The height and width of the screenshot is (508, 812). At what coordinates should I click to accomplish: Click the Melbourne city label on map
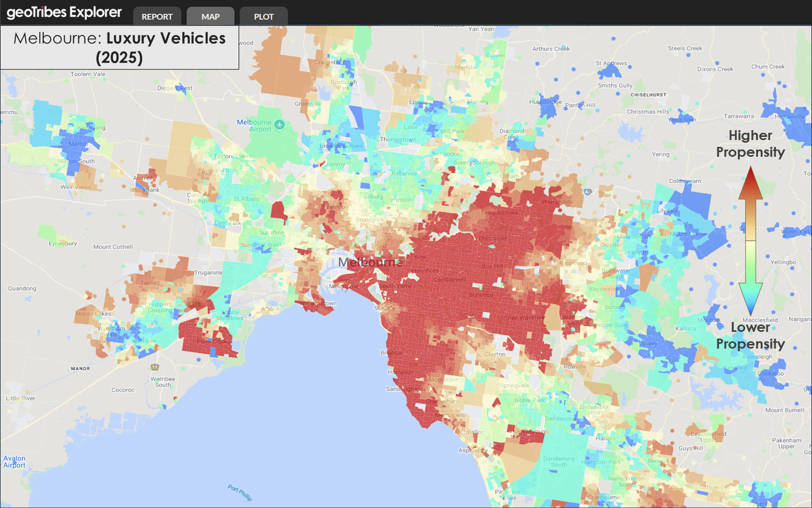pos(370,262)
